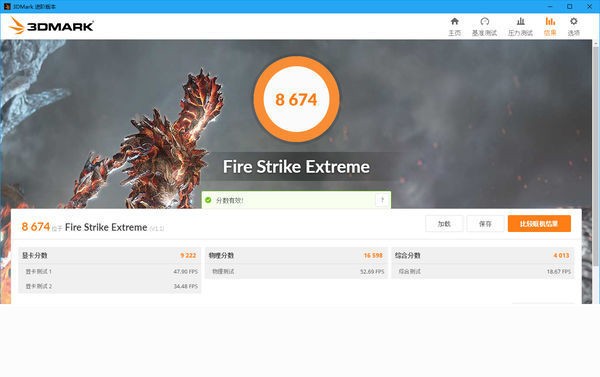Click the scrollbar up arrow
Image resolution: width=600 pixels, height=377 pixels.
(x=596, y=44)
